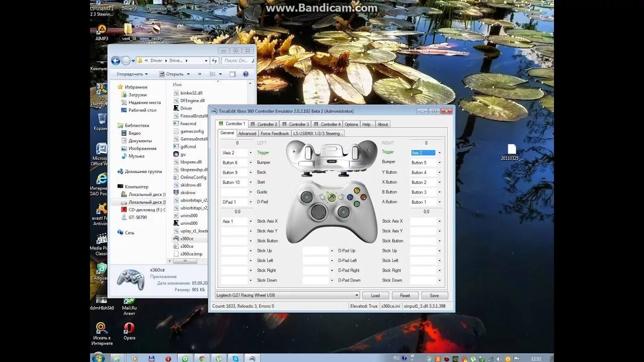Viewport: 644px width, 362px height.
Task: Open the AIMP3 desktop shortcut
Action: tap(102, 32)
